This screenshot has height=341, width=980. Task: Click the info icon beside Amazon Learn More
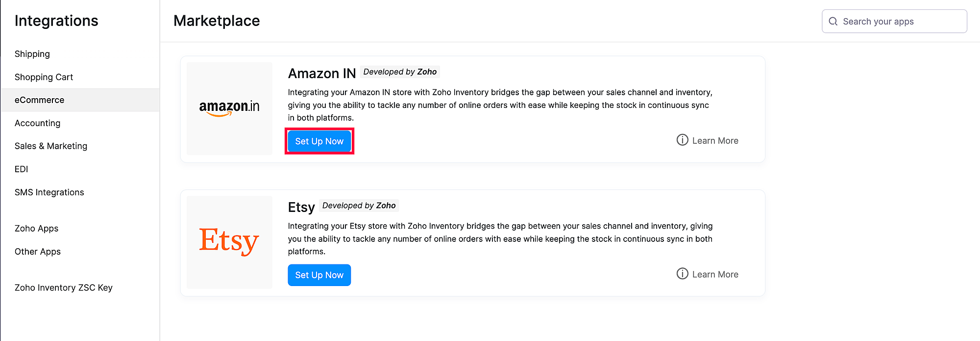(682, 140)
